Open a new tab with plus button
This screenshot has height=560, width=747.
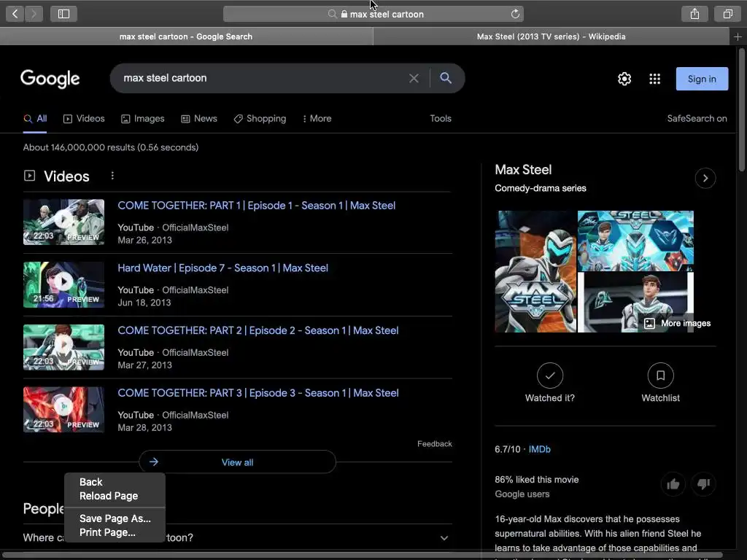point(738,36)
